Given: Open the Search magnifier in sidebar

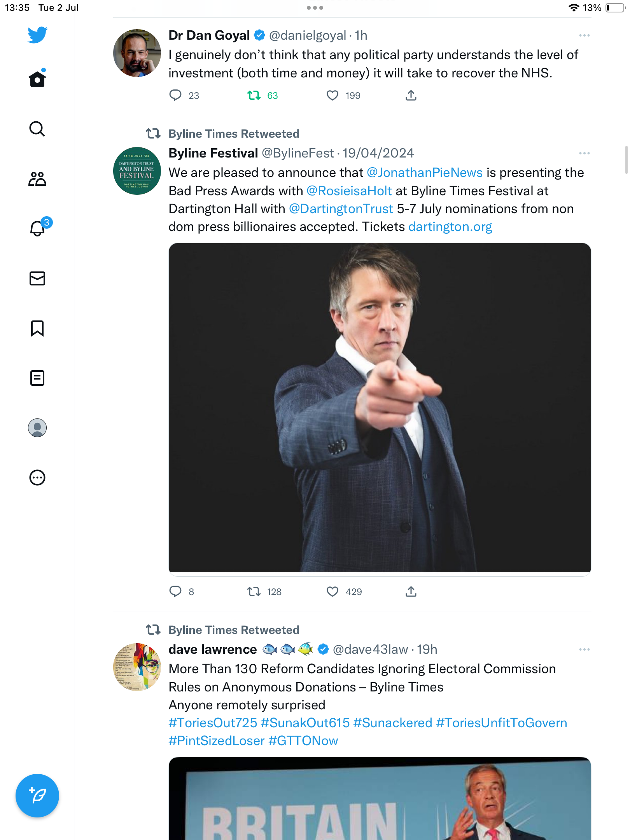Looking at the screenshot, I should [37, 129].
